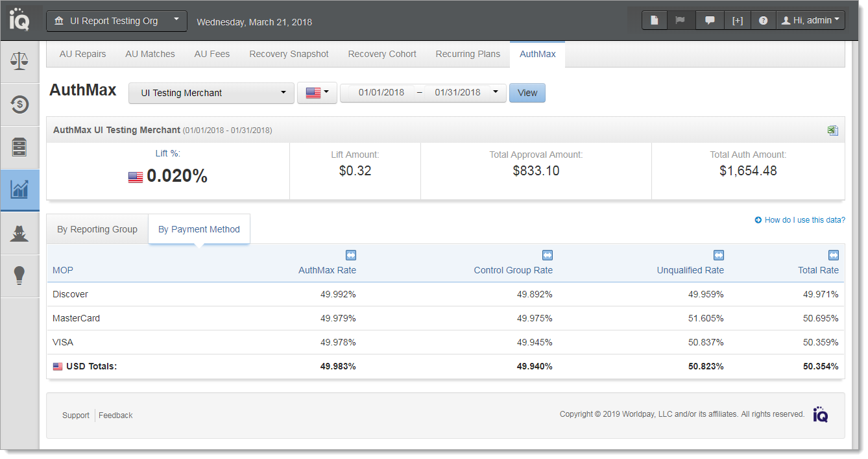Click the spy fraud icon in sidebar
The height and width of the screenshot is (459, 868).
pyautogui.click(x=19, y=232)
